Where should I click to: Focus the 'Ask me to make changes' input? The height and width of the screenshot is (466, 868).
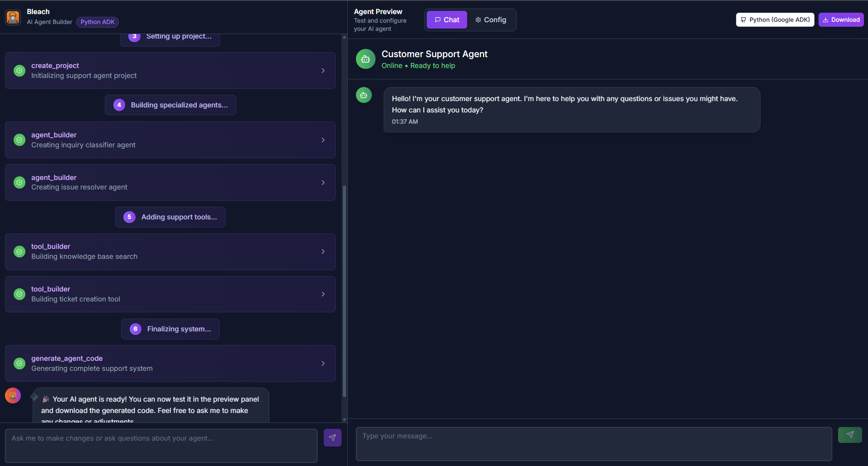161,446
